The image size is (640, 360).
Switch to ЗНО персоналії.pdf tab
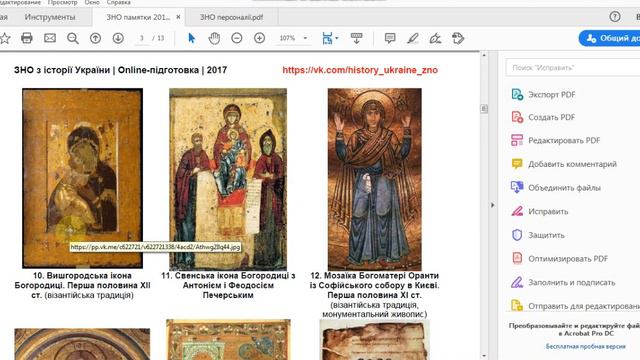(x=231, y=17)
